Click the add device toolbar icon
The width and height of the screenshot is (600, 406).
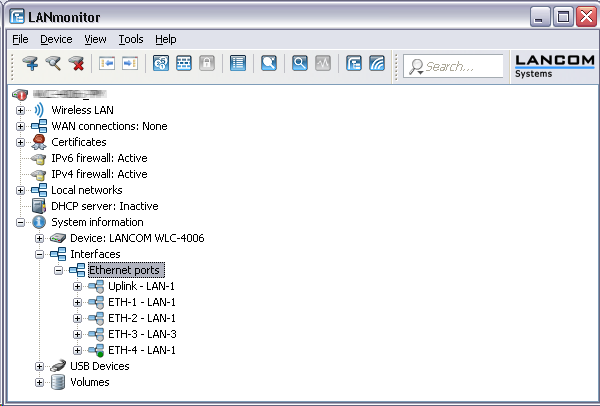coord(31,64)
